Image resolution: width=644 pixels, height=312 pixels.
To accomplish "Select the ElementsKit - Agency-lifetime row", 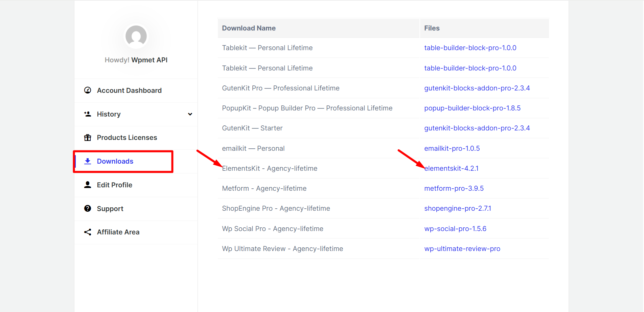I will click(270, 168).
